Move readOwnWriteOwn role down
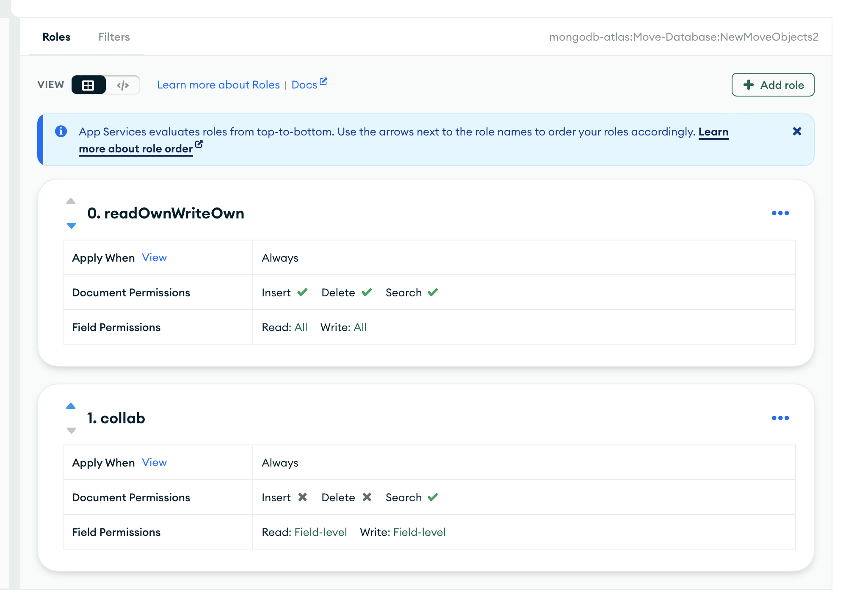Screen dimensions: 868x602 point(71,226)
